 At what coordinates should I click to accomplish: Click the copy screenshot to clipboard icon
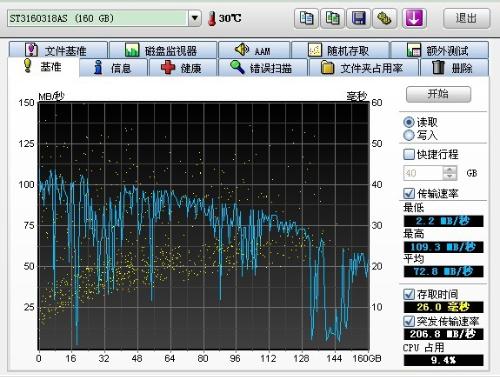click(x=333, y=18)
